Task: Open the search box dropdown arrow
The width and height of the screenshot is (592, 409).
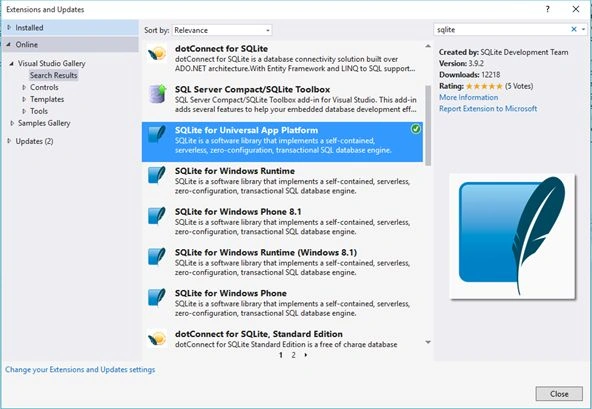Action: [x=583, y=29]
